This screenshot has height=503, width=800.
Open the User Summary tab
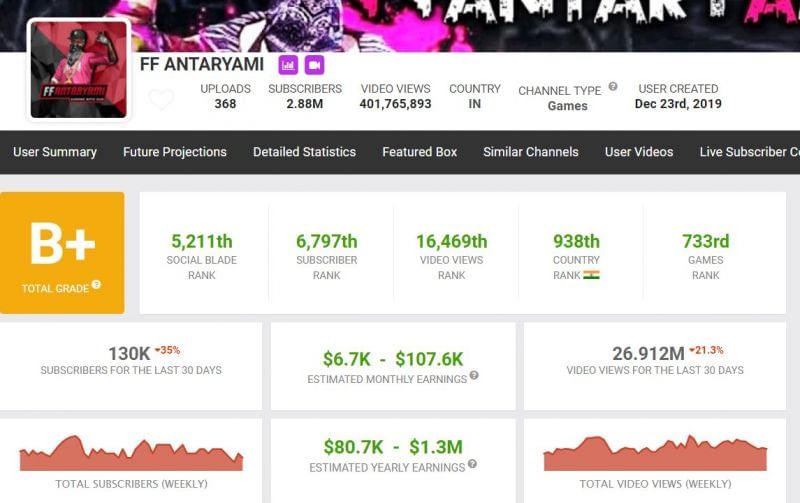(x=55, y=152)
